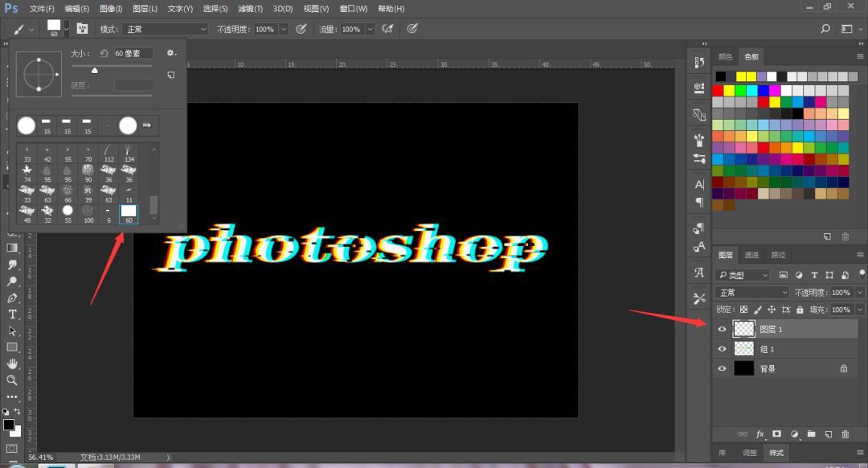Open the layer 类型 filter dropdown
Image resolution: width=868 pixels, height=468 pixels.
[743, 275]
